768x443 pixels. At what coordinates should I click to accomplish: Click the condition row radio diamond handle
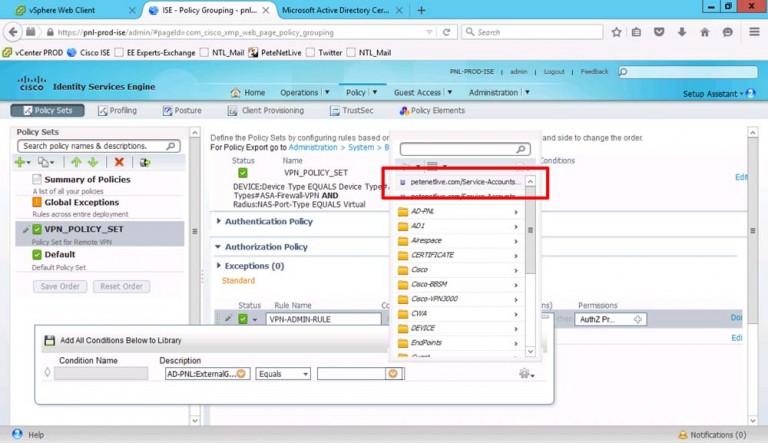pyautogui.click(x=48, y=372)
